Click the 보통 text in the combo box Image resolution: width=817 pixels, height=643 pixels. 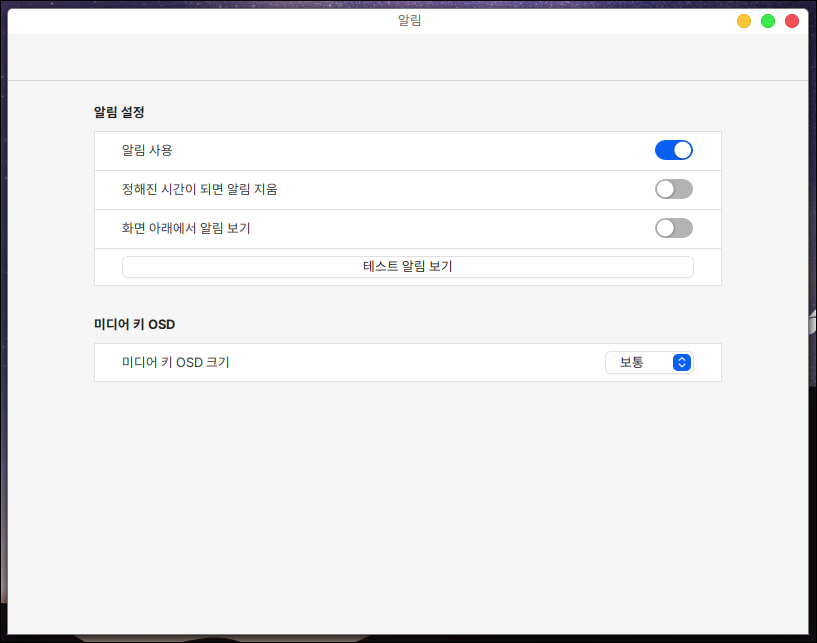pyautogui.click(x=631, y=362)
